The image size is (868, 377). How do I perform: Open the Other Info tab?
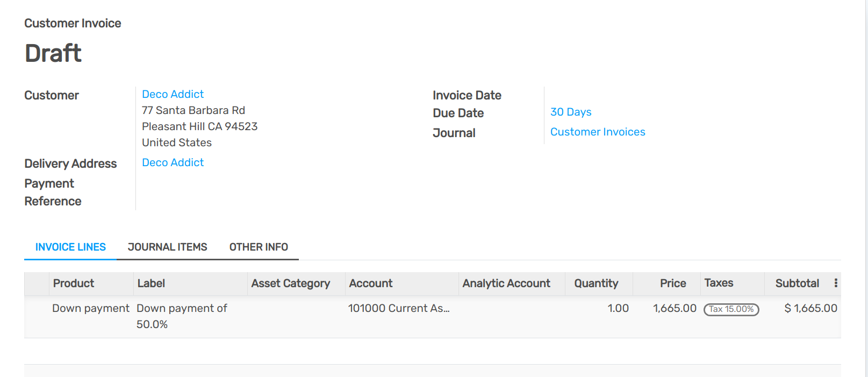(x=259, y=247)
